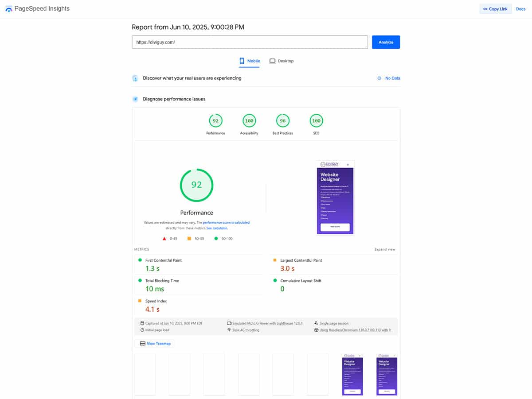Screen dimensions: 532x399
Task: Click the Cumulative Layout Shift metric label
Action: 301,281
